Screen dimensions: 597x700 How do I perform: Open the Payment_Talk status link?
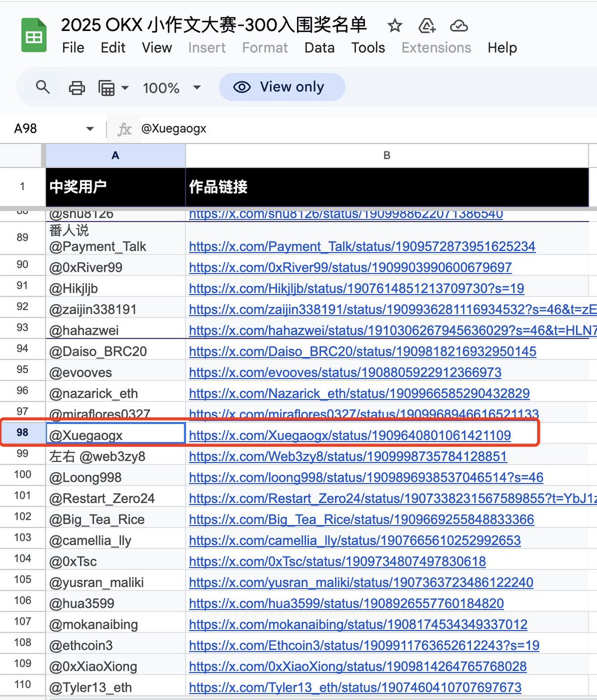coord(362,246)
